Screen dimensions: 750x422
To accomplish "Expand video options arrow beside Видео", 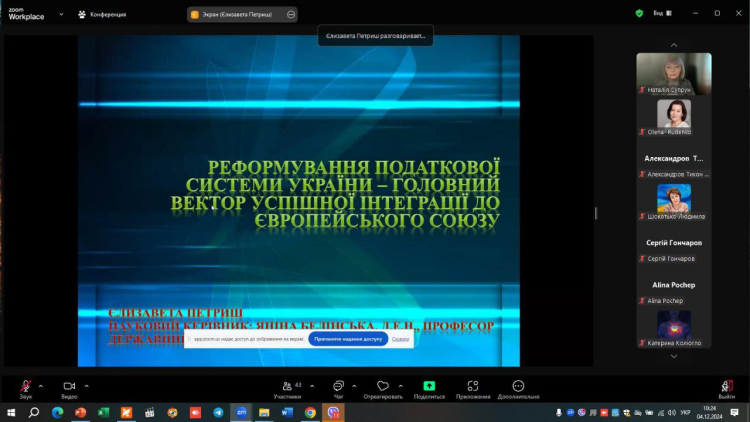I will pyautogui.click(x=86, y=385).
